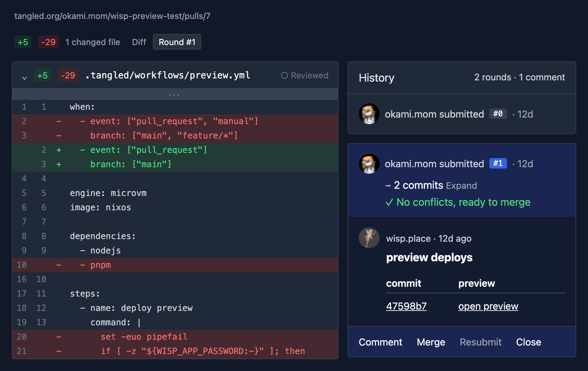
Task: Close the pull request
Action: coord(528,342)
